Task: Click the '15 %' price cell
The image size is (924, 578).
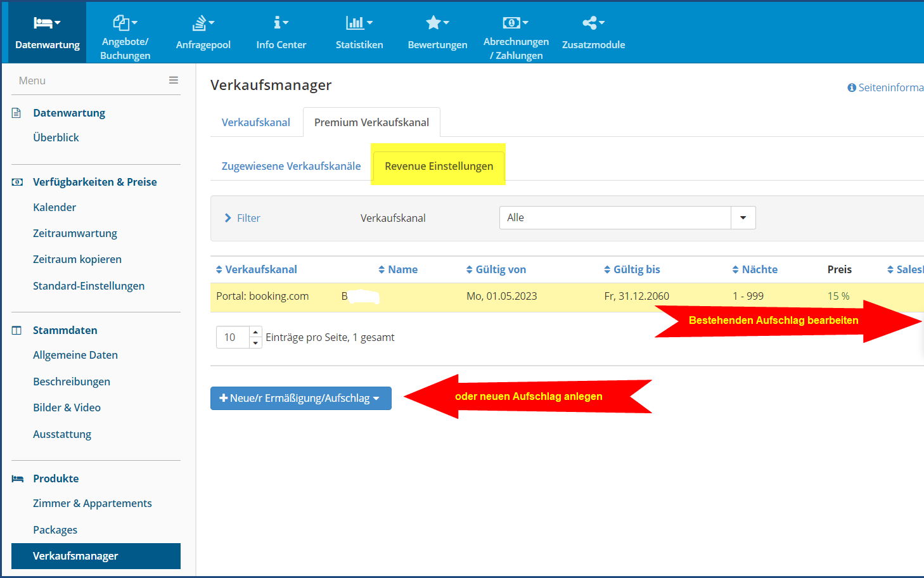Action: pos(838,296)
